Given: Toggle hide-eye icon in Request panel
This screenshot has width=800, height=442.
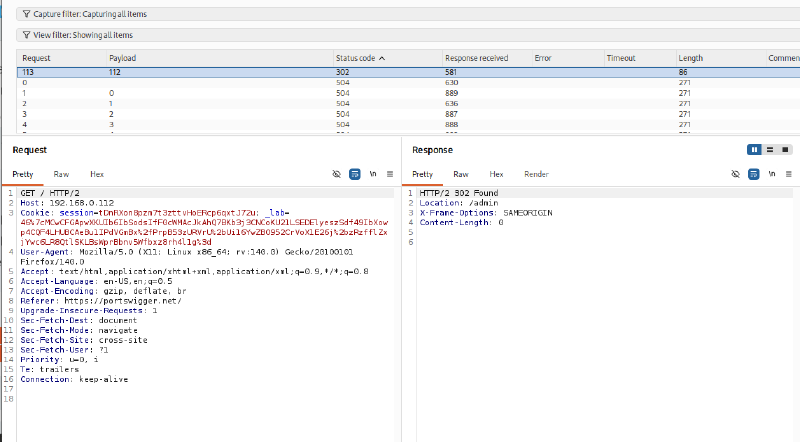Looking at the screenshot, I should [x=336, y=174].
